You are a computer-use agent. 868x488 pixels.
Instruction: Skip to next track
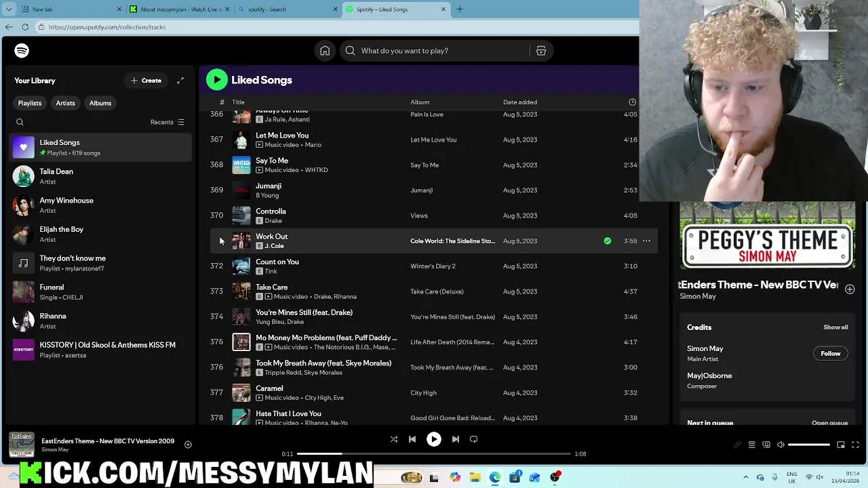tap(456, 439)
